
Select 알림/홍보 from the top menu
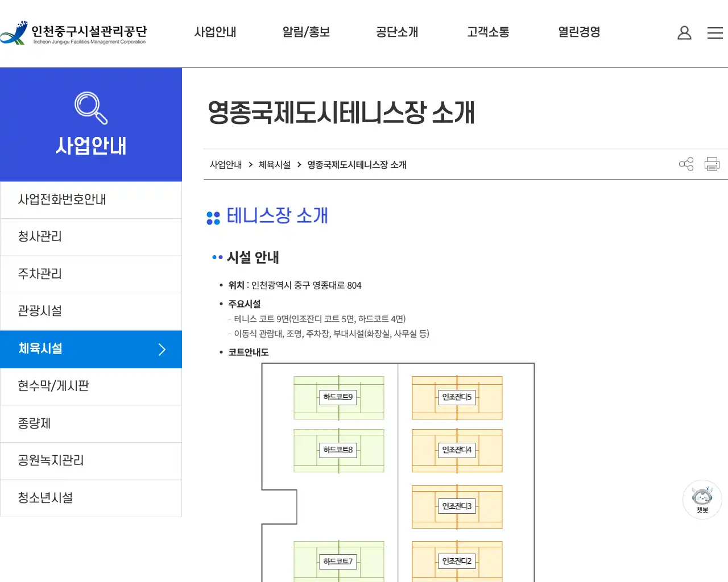(305, 32)
